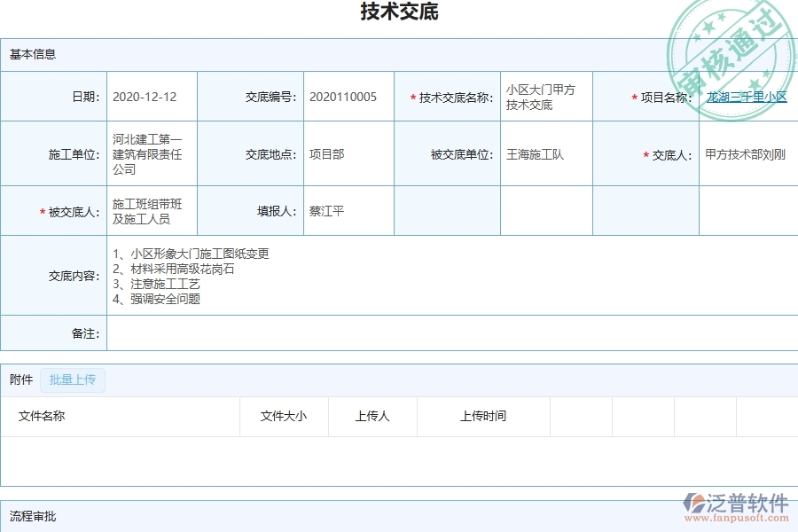Expand the 附件 section header

click(x=20, y=379)
